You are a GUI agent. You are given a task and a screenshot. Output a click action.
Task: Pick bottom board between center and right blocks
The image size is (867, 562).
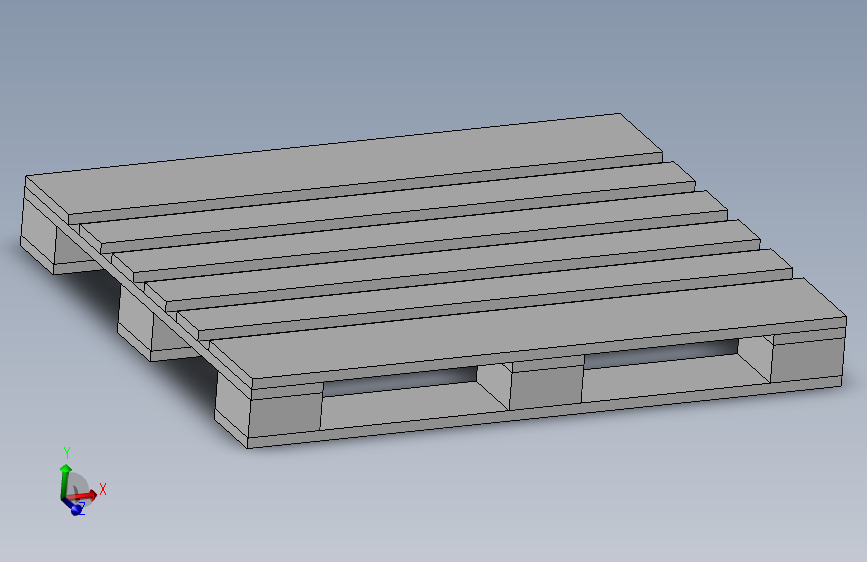(672, 378)
